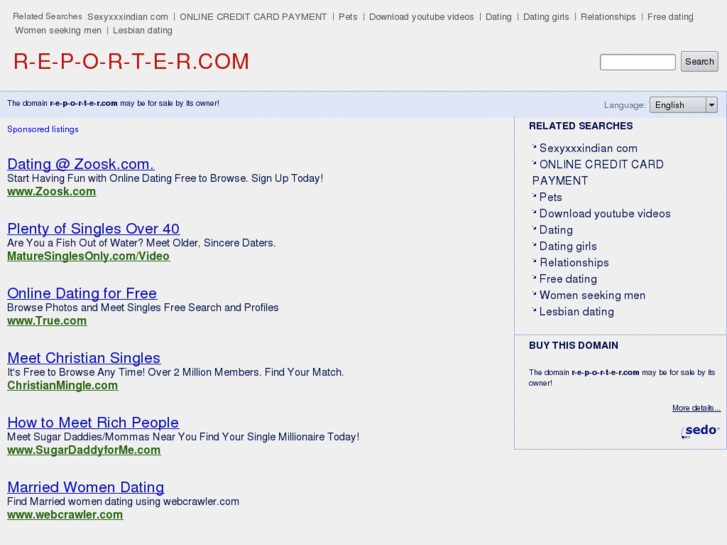Focus the search text field
Image resolution: width=727 pixels, height=545 pixels.
tap(638, 62)
